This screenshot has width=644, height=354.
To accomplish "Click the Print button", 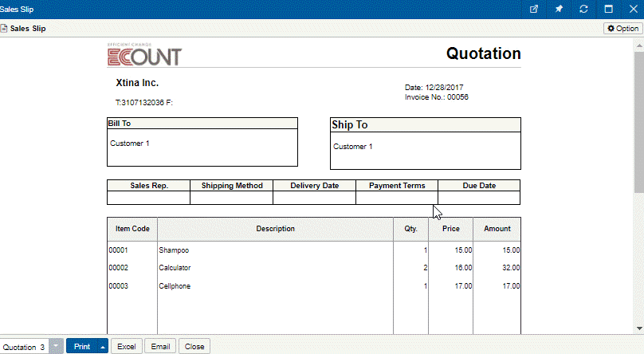I will point(82,347).
